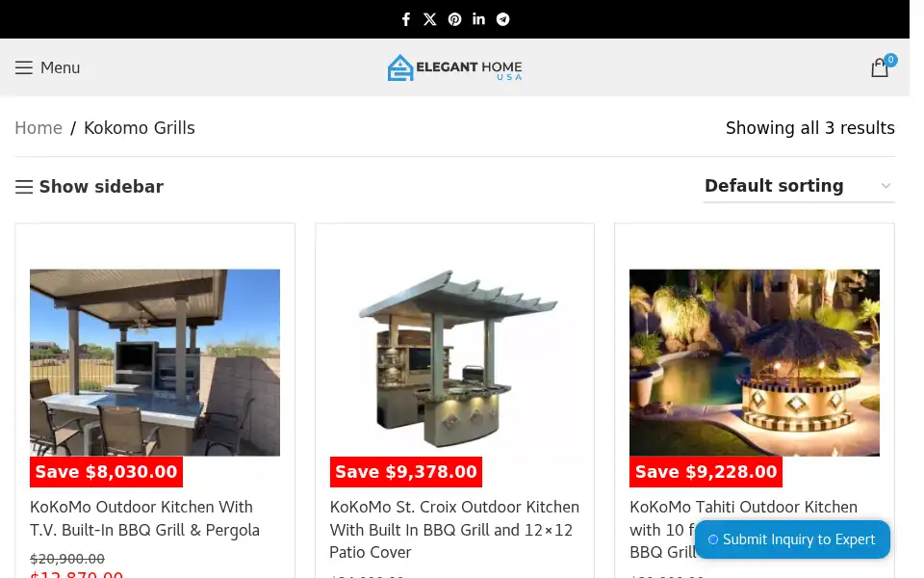The image size is (924, 578).
Task: Go to Elegant Home USA logo homepage
Action: point(454,67)
